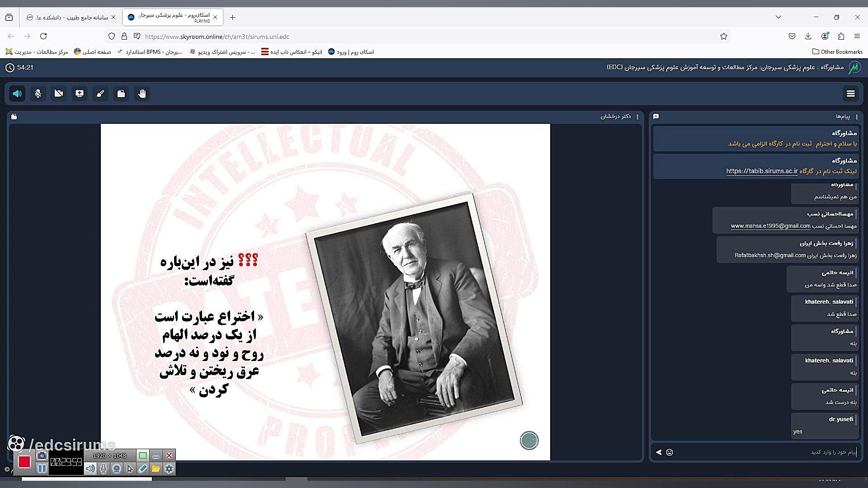Take a screenshot with recorder camera icon
The height and width of the screenshot is (488, 868).
click(42, 455)
